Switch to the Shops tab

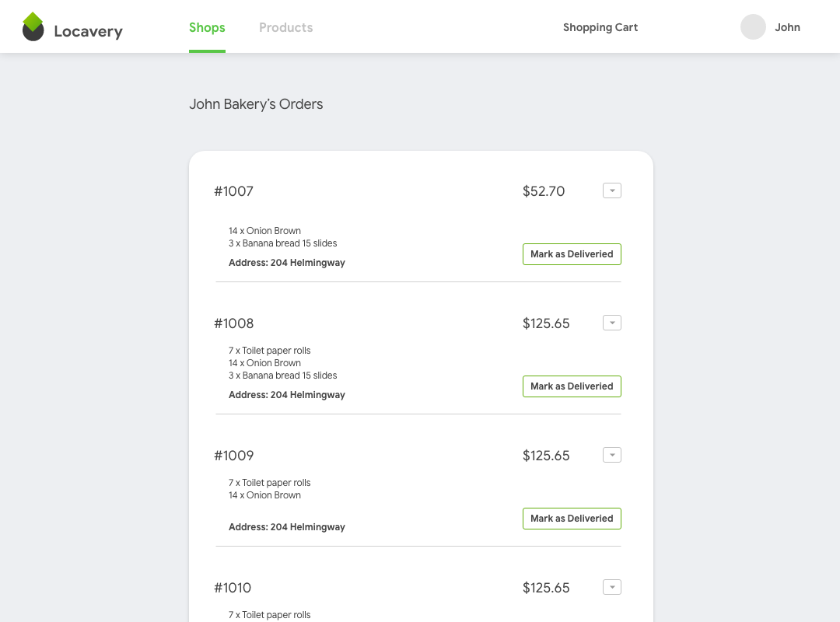pyautogui.click(x=207, y=27)
